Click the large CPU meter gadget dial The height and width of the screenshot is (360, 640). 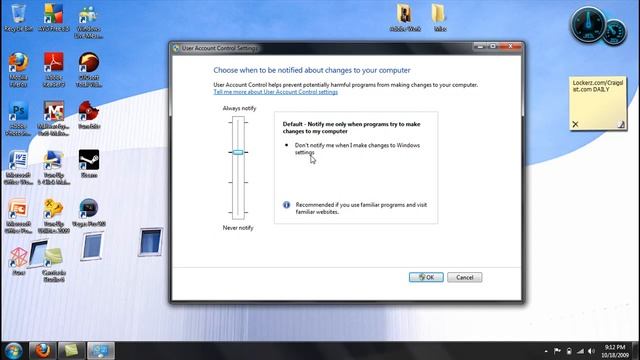click(x=588, y=24)
